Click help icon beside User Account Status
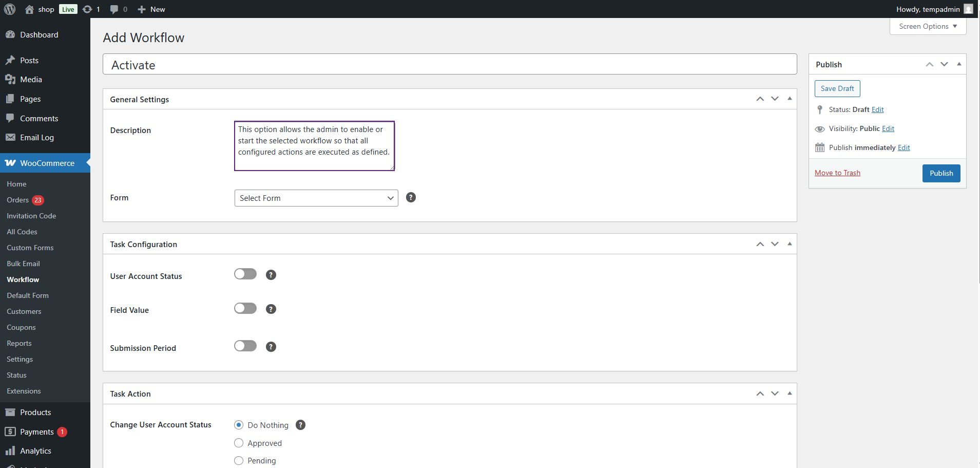 271,275
